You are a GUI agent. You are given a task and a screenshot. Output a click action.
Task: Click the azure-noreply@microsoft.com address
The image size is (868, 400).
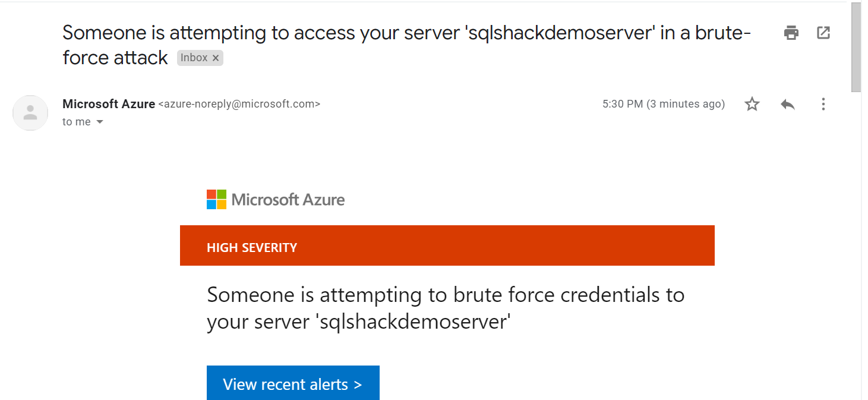tap(239, 104)
